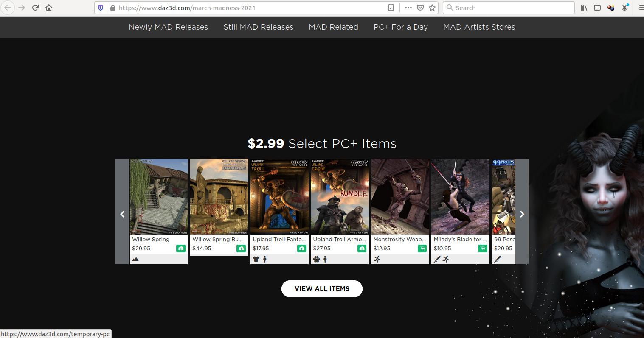Image resolution: width=644 pixels, height=338 pixels.
Task: Click the $29.95 price under Willow Spring
Action: (x=141, y=249)
